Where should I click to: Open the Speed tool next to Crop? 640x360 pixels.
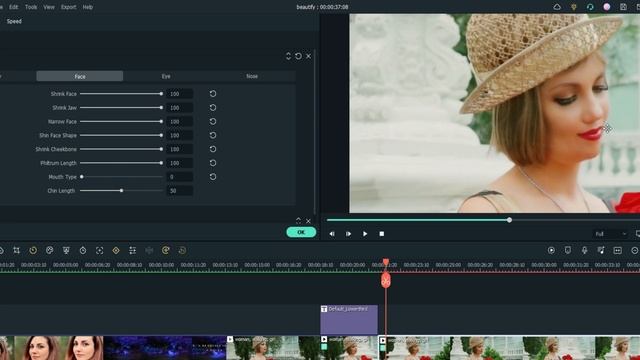(x=33, y=250)
